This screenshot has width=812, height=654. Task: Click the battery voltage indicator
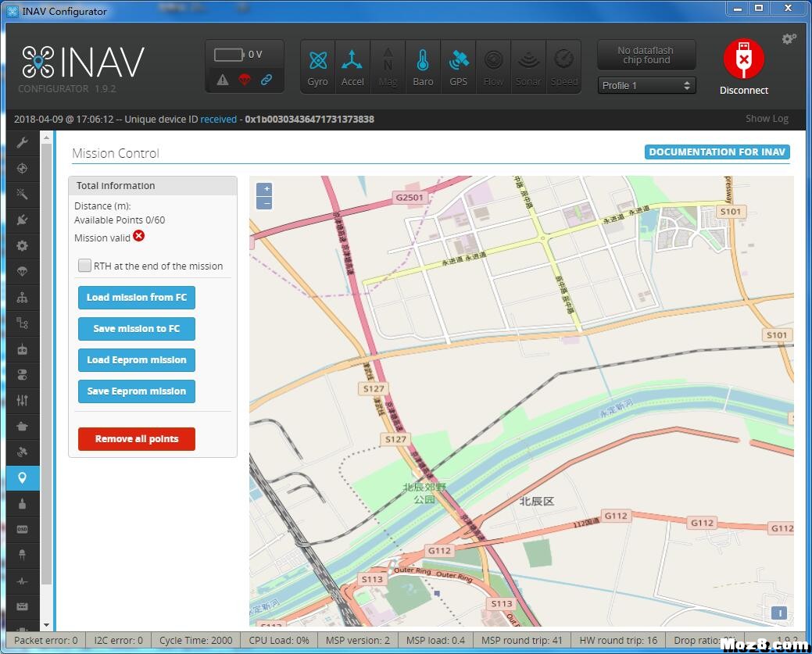click(238, 55)
